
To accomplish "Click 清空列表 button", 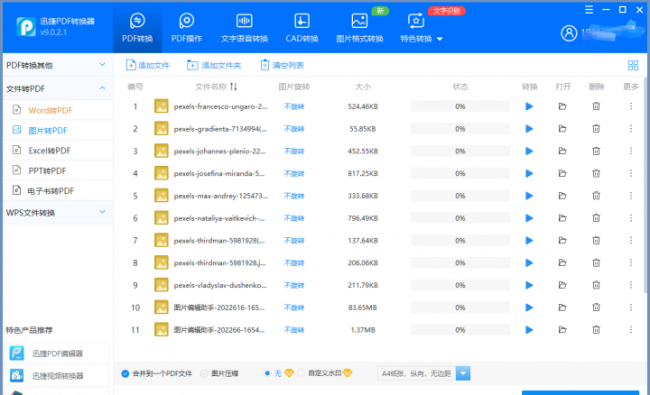I will (282, 65).
